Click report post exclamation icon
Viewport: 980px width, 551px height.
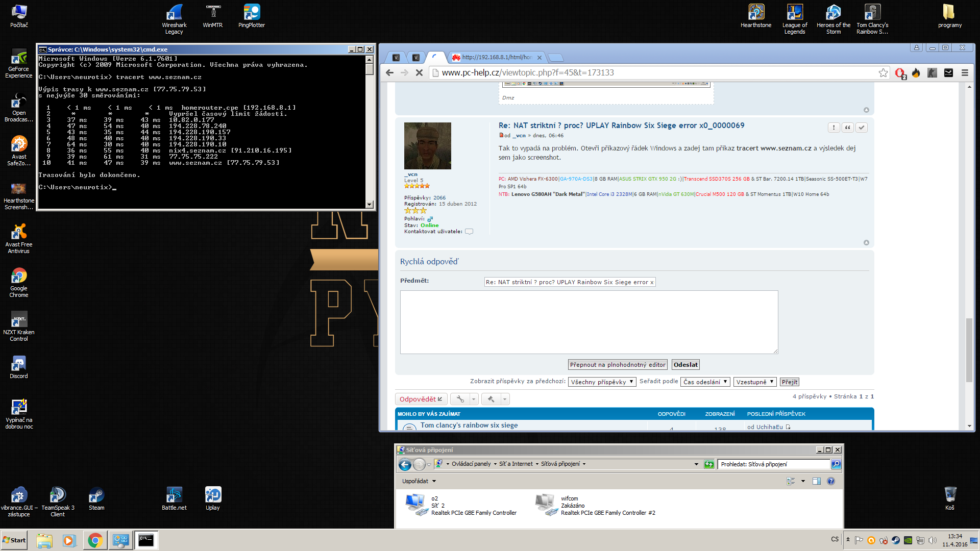tap(834, 128)
